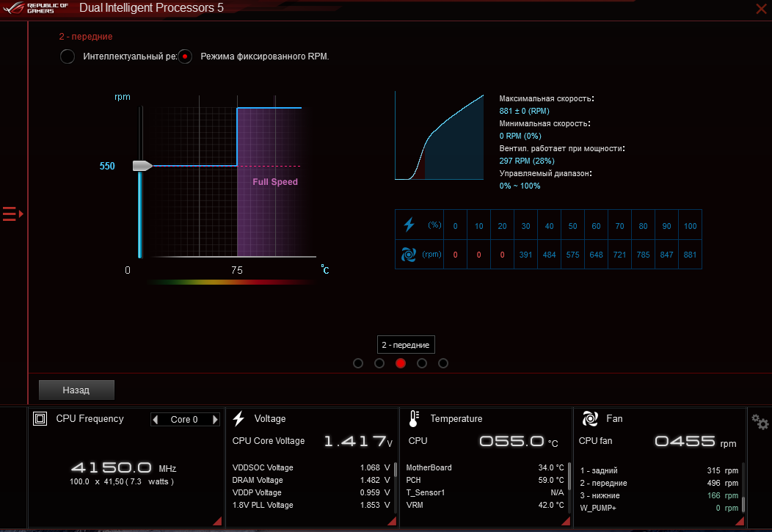This screenshot has width=772, height=532.
Task: Click the 847 rpm table cell
Action: tap(666, 255)
